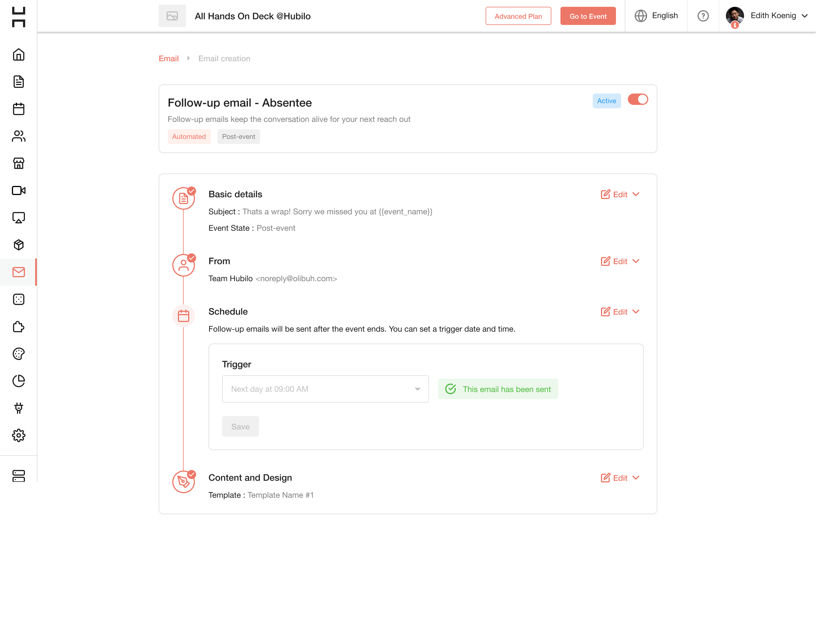The height and width of the screenshot is (644, 816).
Task: Expand the From section chevron
Action: (636, 261)
